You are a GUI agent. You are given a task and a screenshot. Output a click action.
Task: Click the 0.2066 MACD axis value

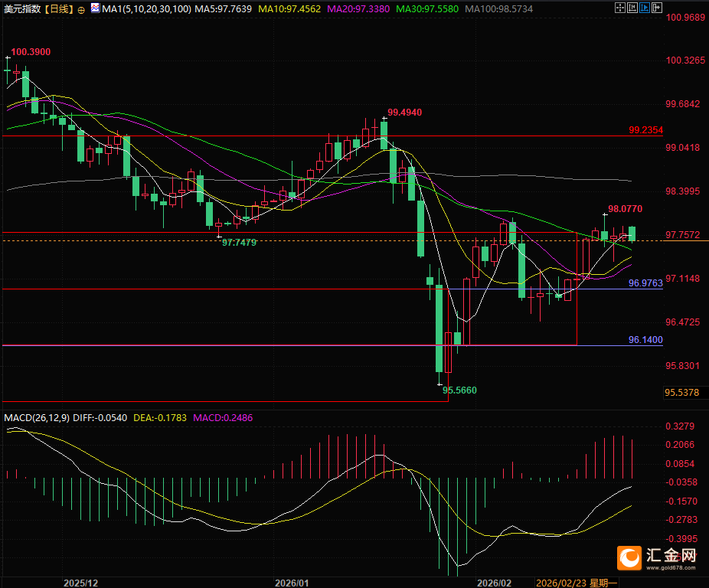click(x=680, y=445)
